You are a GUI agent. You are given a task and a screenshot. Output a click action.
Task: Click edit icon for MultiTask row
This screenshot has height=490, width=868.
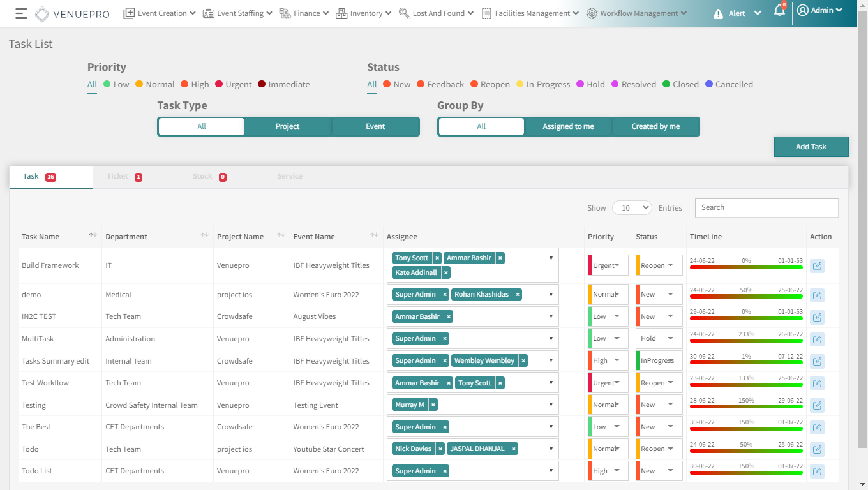pos(817,339)
